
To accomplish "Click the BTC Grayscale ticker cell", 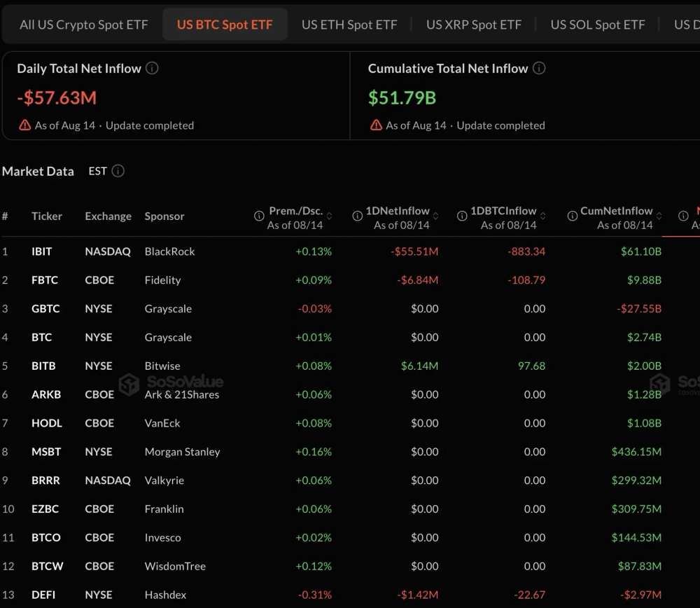I will coord(41,338).
